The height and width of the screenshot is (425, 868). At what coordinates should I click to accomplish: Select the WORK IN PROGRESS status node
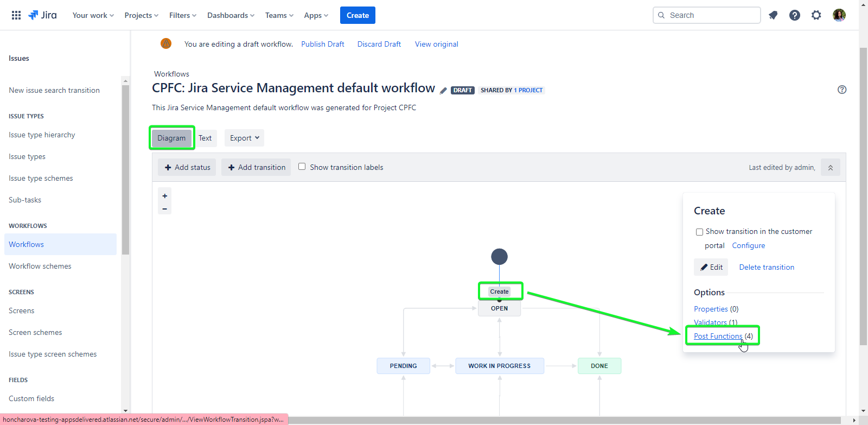499,366
